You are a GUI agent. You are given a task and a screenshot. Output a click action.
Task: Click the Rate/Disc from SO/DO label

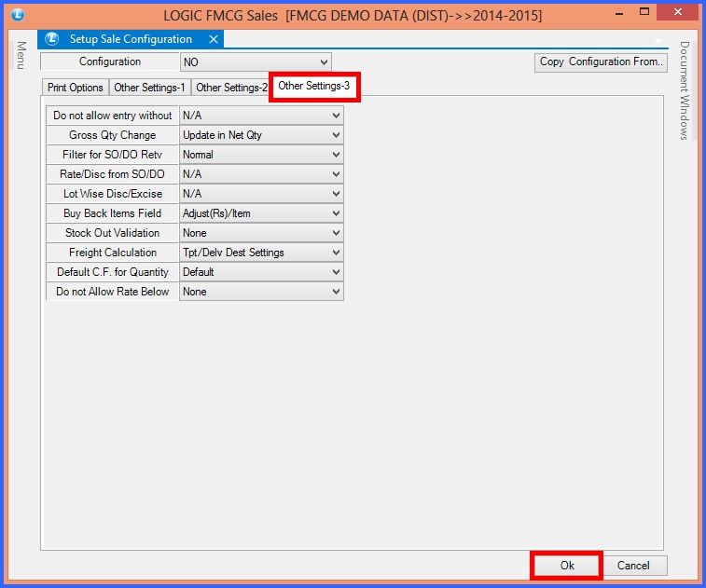click(x=112, y=174)
